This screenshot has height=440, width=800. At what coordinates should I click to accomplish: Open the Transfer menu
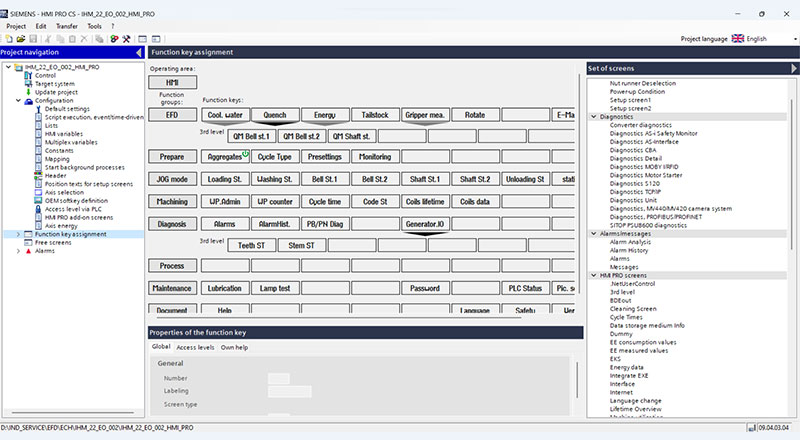(67, 26)
